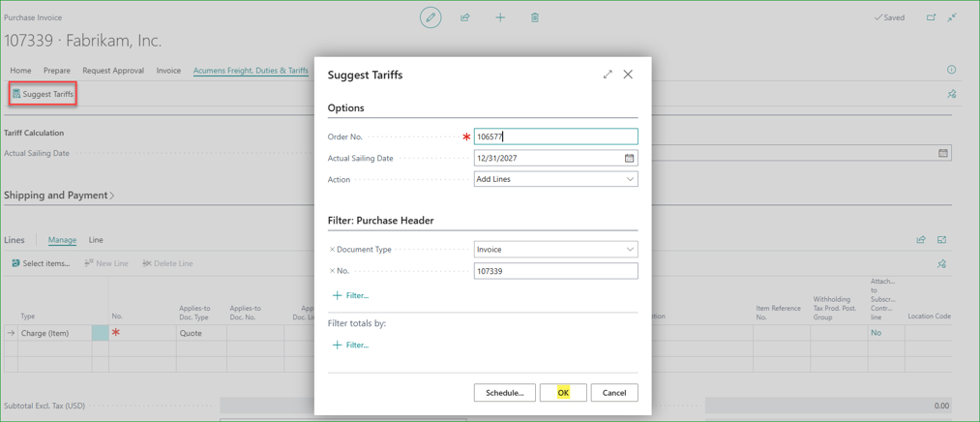This screenshot has width=980, height=422.
Task: Click the Location Code column header
Action: [x=930, y=316]
